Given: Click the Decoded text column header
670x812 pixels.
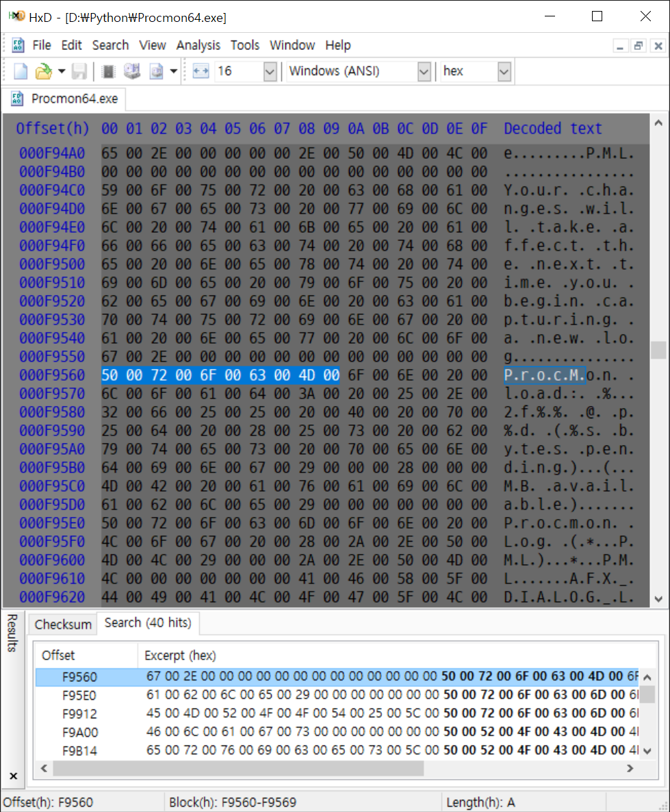Looking at the screenshot, I should (552, 129).
